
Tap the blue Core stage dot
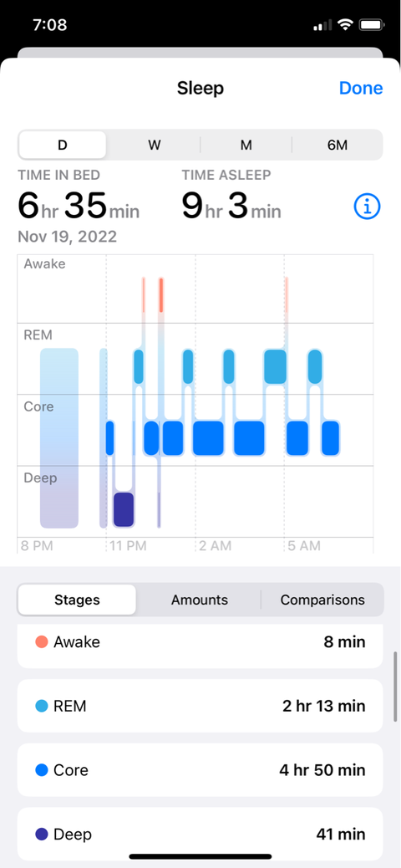coord(42,770)
